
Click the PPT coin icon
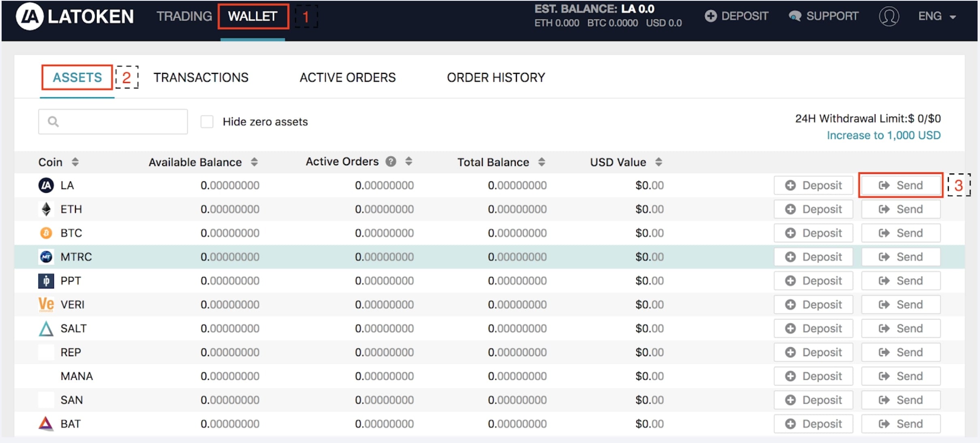(x=46, y=281)
